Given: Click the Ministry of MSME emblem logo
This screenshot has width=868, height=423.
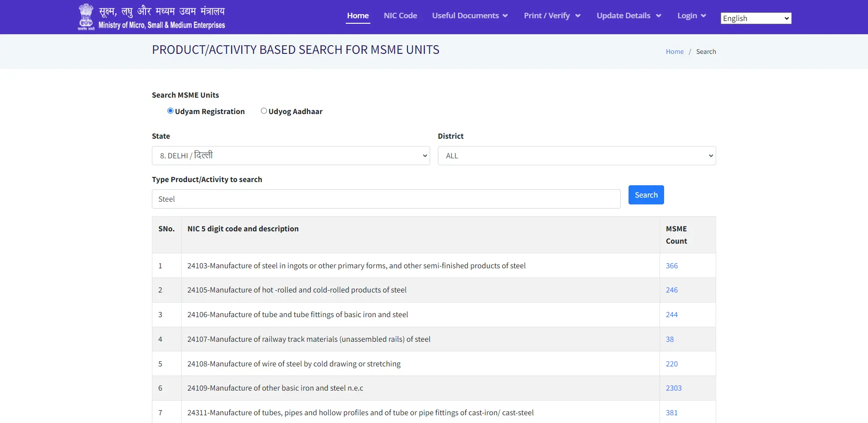Looking at the screenshot, I should pos(86,17).
